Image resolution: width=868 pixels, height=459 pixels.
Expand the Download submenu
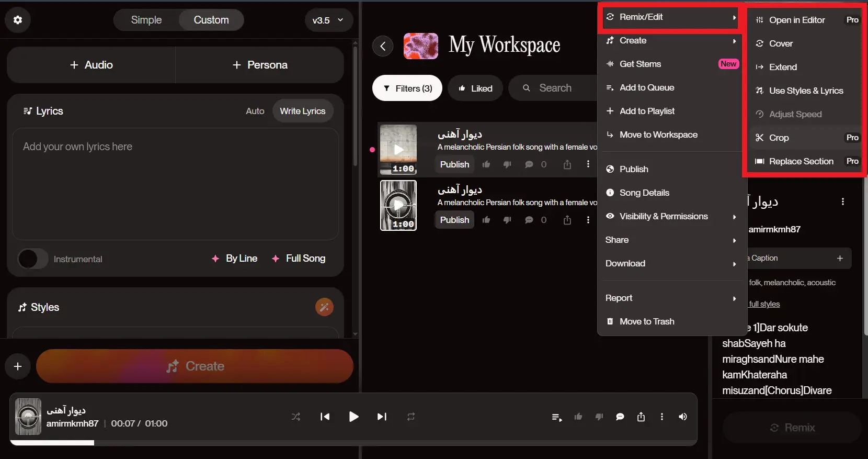point(671,264)
